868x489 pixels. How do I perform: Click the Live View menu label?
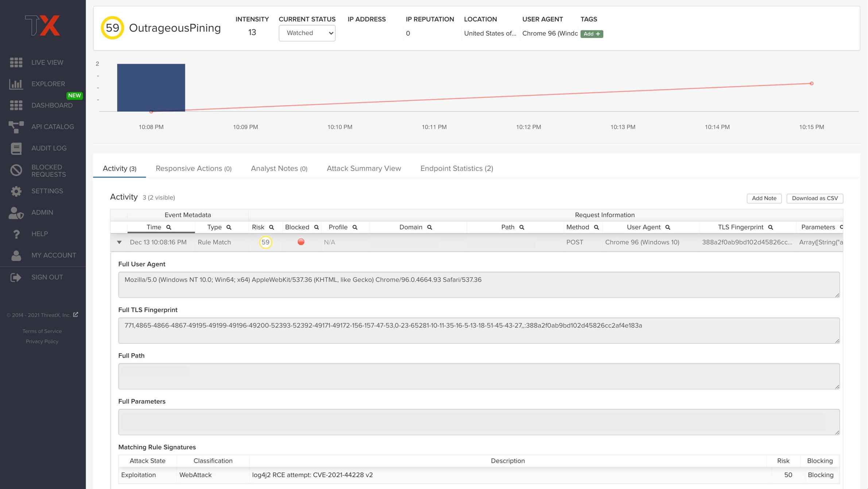pos(47,62)
